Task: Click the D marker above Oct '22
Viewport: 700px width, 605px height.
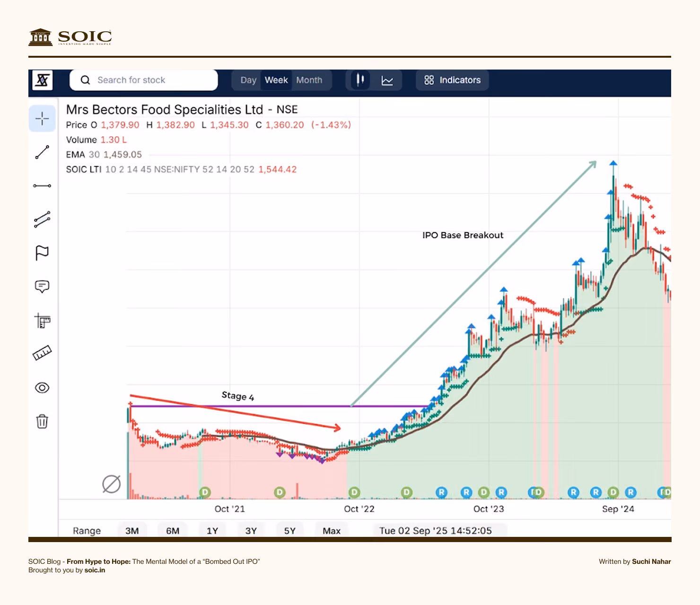Action: 354,492
